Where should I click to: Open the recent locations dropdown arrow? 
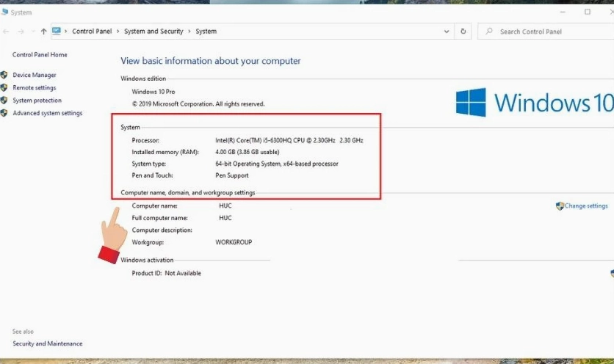pos(33,32)
